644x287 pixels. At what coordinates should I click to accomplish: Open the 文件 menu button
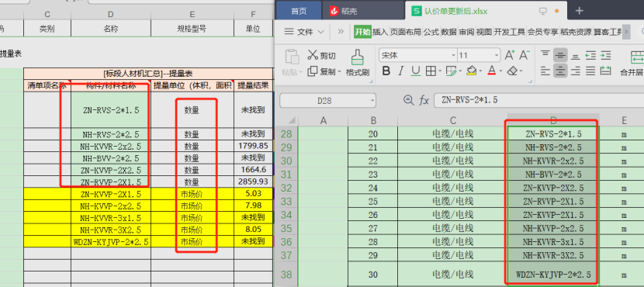304,32
